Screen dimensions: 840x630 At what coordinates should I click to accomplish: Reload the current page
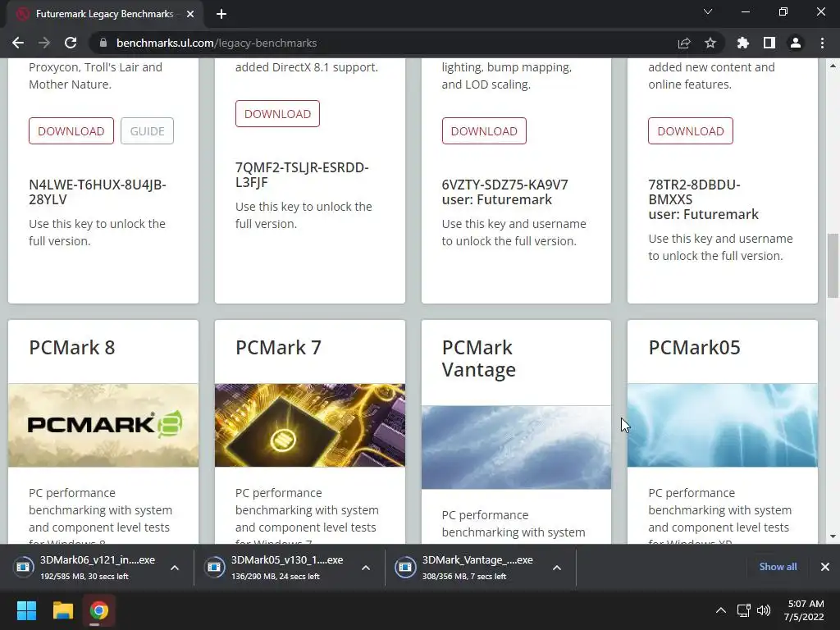coord(71,43)
